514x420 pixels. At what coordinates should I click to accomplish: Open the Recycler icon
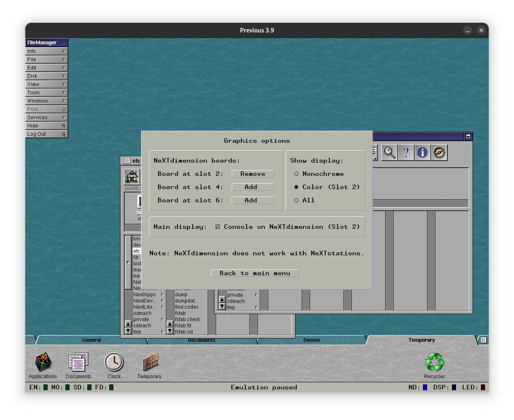434,363
